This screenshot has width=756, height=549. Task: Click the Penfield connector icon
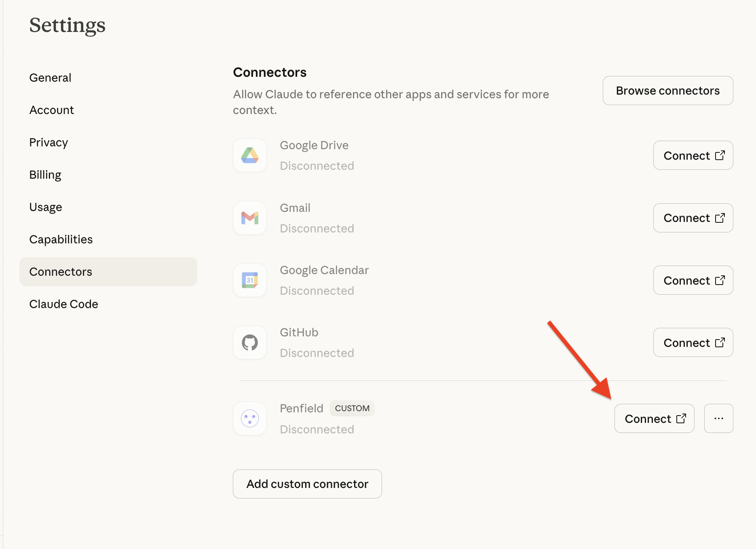click(x=250, y=418)
